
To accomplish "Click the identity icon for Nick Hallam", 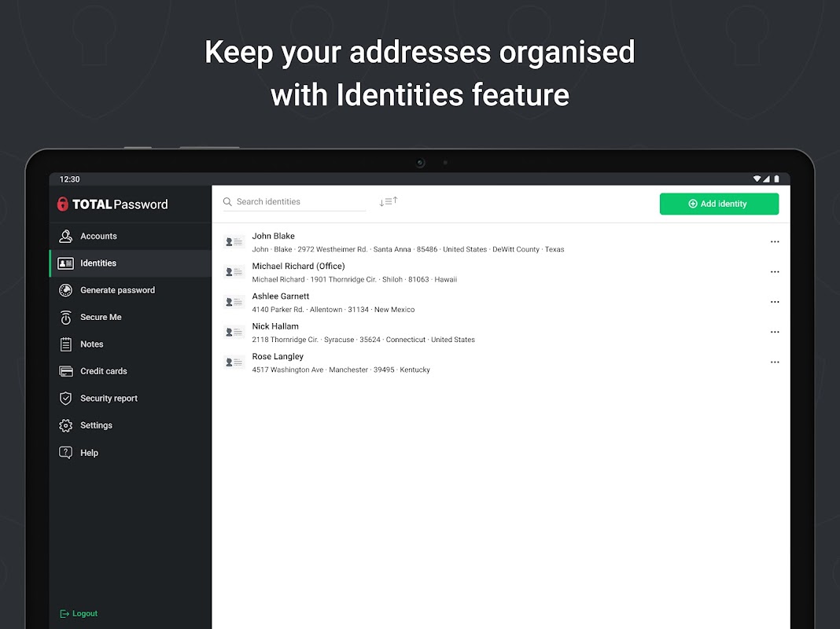I will click(x=234, y=332).
